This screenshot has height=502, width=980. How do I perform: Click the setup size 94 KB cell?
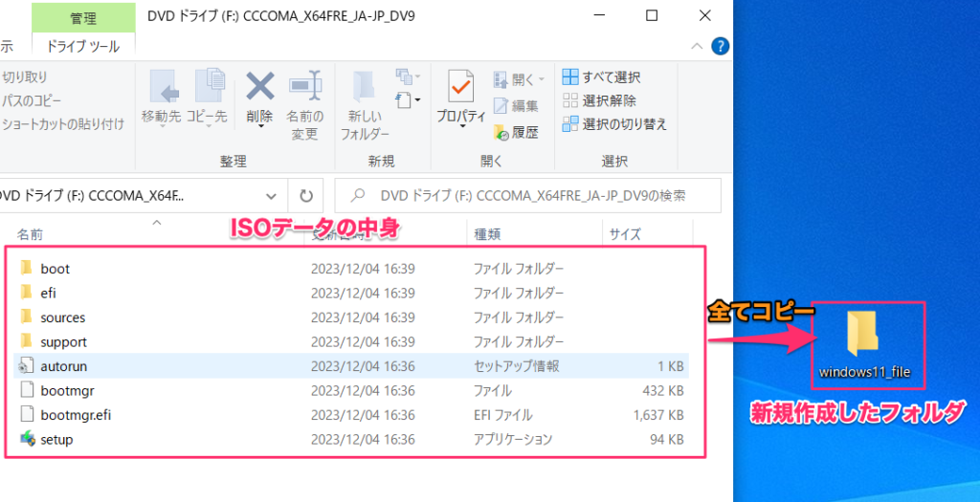coord(667,439)
